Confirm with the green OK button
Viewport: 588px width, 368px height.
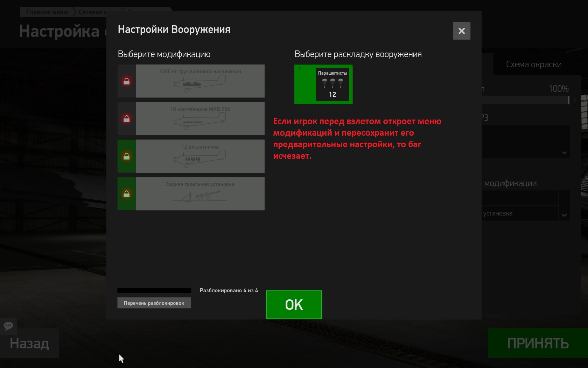click(294, 305)
